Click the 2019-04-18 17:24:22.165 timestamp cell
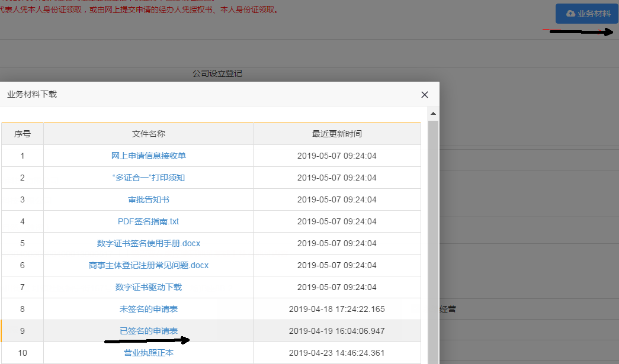Image resolution: width=619 pixels, height=364 pixels. coord(336,309)
